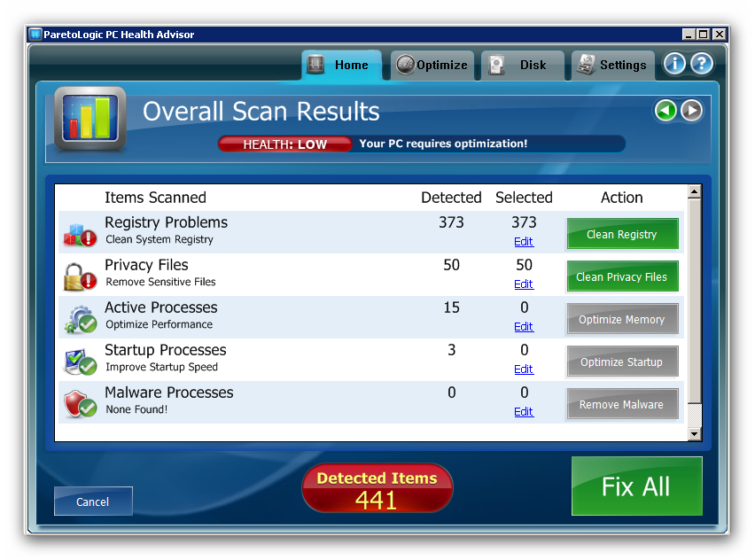Open the Disk tab
Image resolution: width=755 pixels, height=560 pixels.
(x=523, y=65)
